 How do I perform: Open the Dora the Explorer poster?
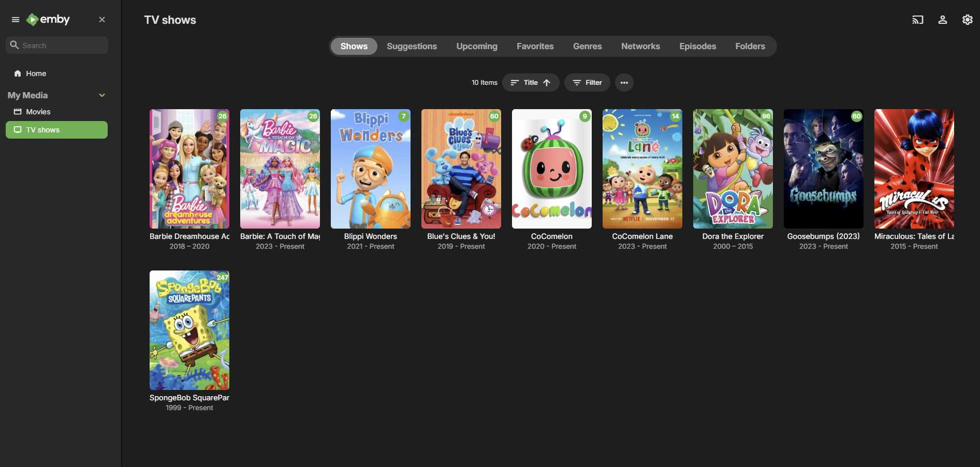coord(733,169)
